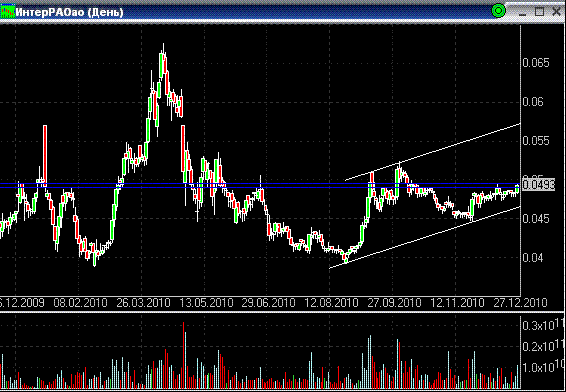566x392 pixels.
Task: Click the 12.08.2010 date label
Action: point(331,302)
